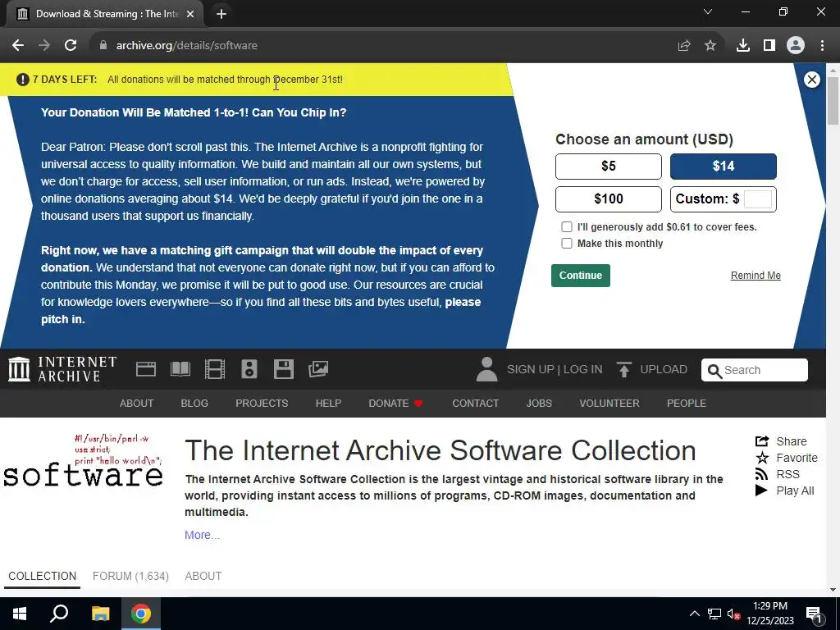The height and width of the screenshot is (630, 840).
Task: Close the Download & Streaming tab
Action: click(x=190, y=15)
